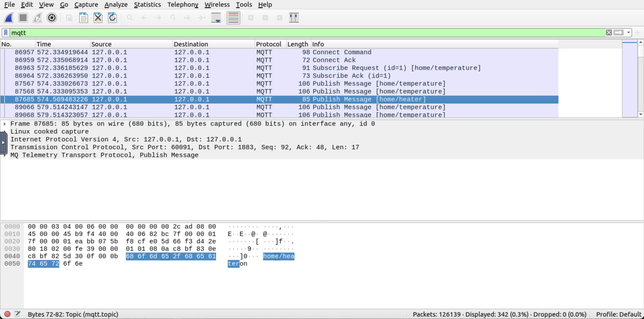Open a capture file icon

pos(69,18)
